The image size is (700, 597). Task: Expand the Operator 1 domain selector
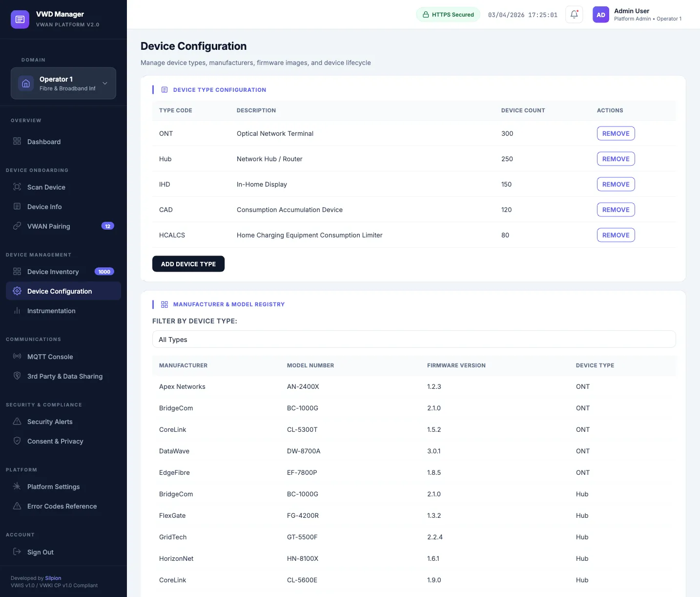(x=63, y=84)
